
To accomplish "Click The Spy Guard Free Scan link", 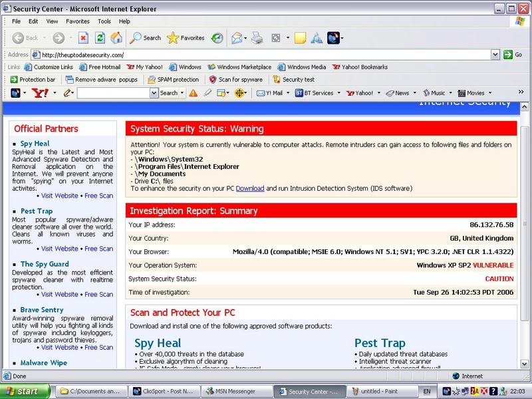I will [98, 295].
